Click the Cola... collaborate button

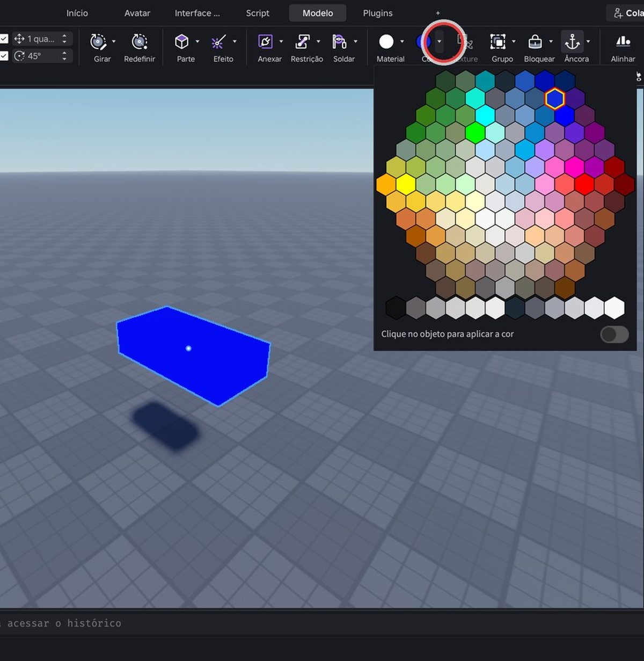pyautogui.click(x=626, y=13)
